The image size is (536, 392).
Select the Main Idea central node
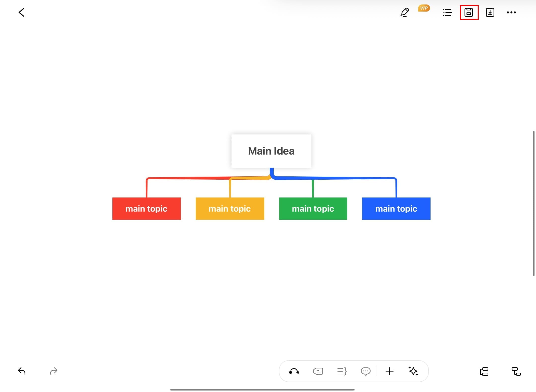click(271, 151)
